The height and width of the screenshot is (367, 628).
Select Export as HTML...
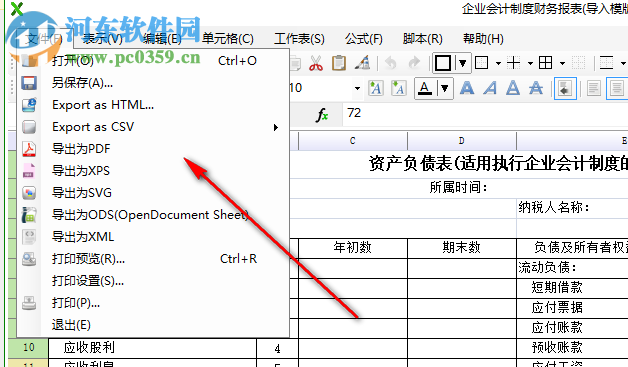153,105
